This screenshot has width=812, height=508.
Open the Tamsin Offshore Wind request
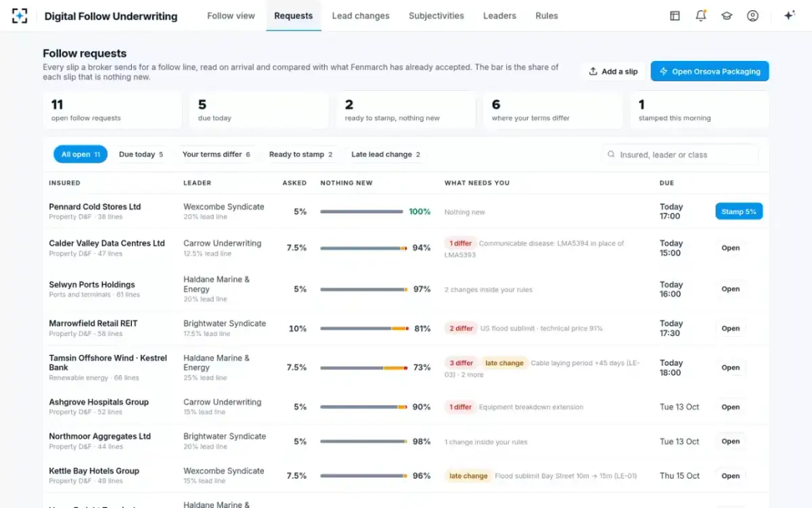pos(730,368)
